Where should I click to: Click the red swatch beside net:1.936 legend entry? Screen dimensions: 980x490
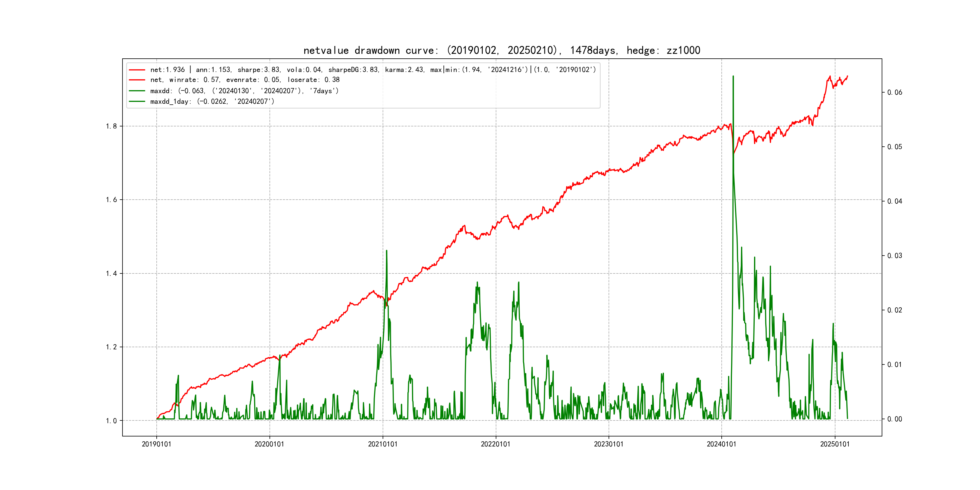(137, 70)
